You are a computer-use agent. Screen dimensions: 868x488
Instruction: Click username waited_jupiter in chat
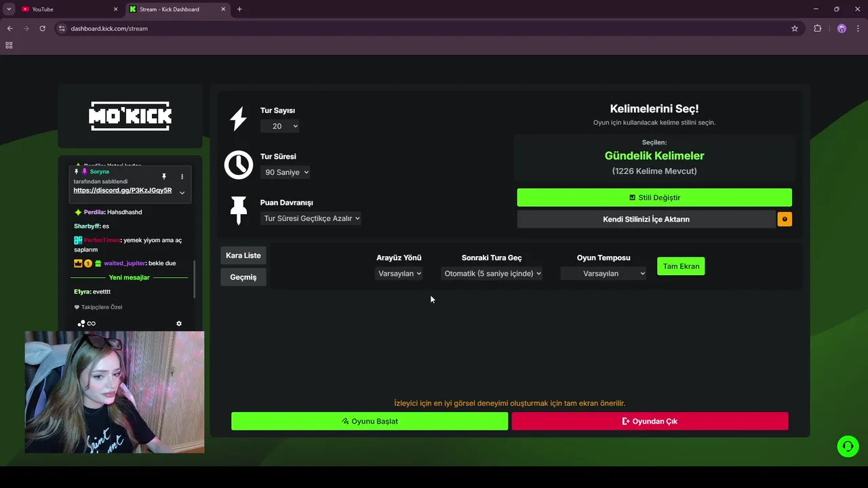point(125,263)
